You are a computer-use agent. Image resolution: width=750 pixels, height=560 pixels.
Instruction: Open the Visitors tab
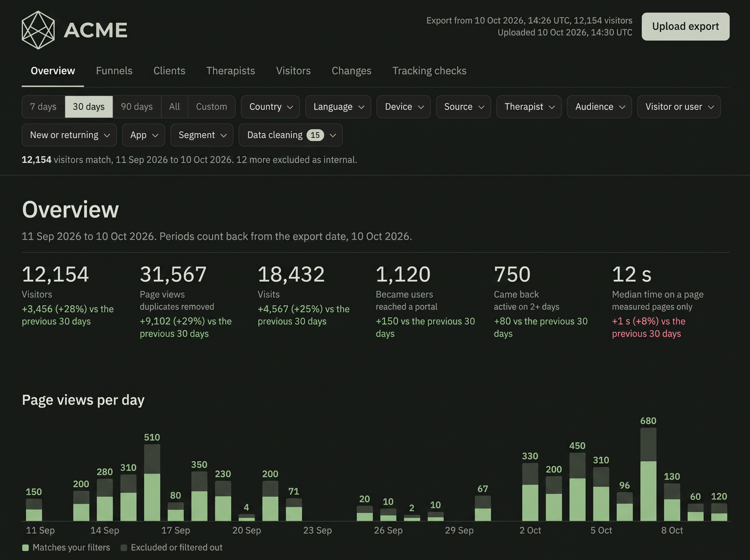point(293,71)
